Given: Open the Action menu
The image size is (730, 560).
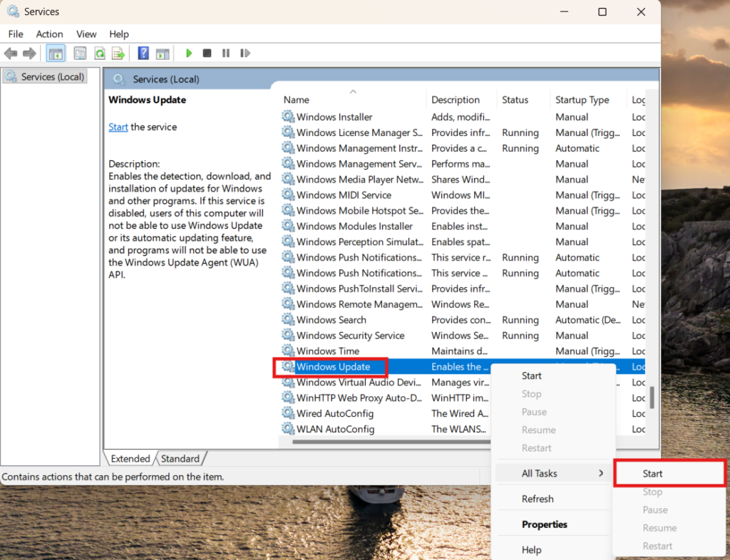Looking at the screenshot, I should (49, 34).
